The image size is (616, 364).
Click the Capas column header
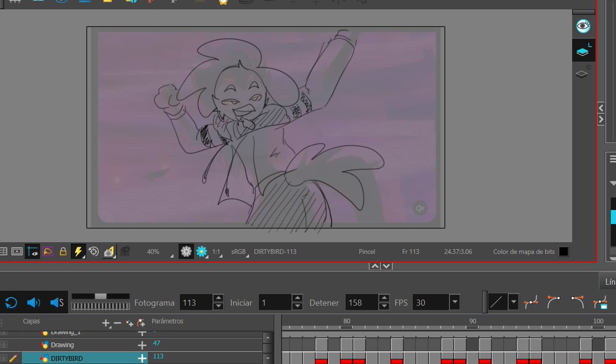pos(32,321)
